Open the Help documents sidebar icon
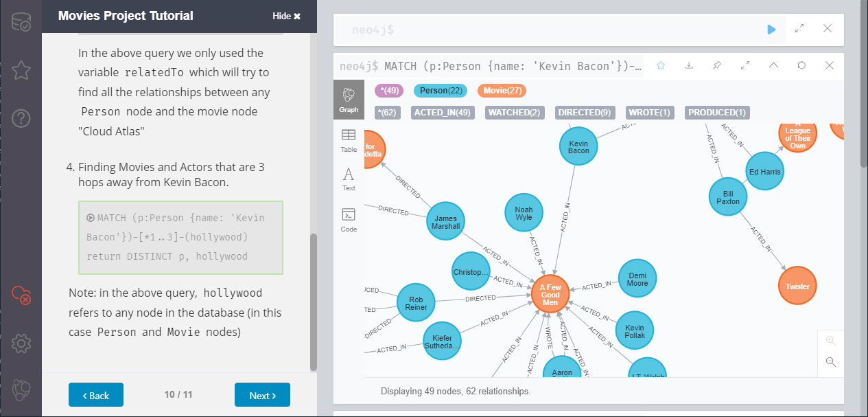 [x=21, y=118]
